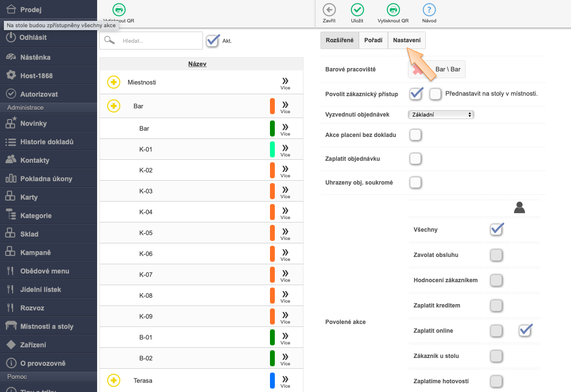Click the Hledat search input field

(160, 41)
